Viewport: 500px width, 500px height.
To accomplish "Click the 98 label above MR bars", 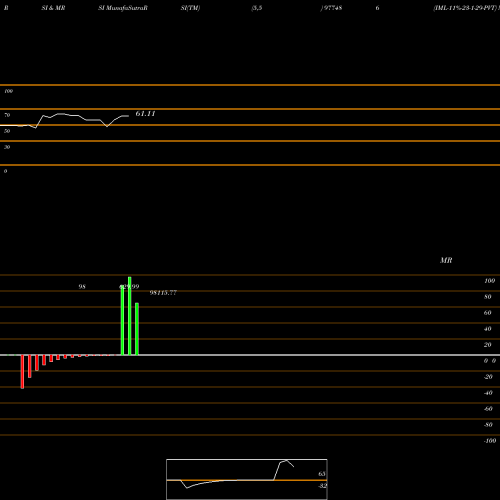I will [82, 287].
